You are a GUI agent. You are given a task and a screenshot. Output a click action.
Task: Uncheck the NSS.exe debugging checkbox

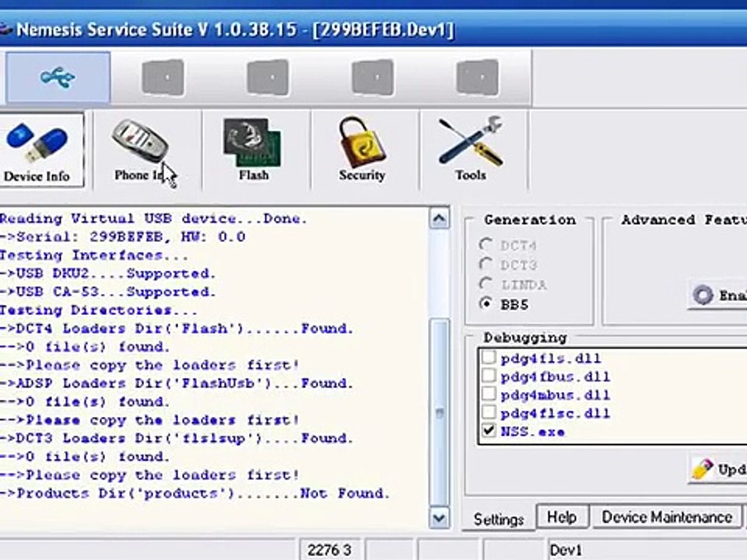click(x=489, y=430)
